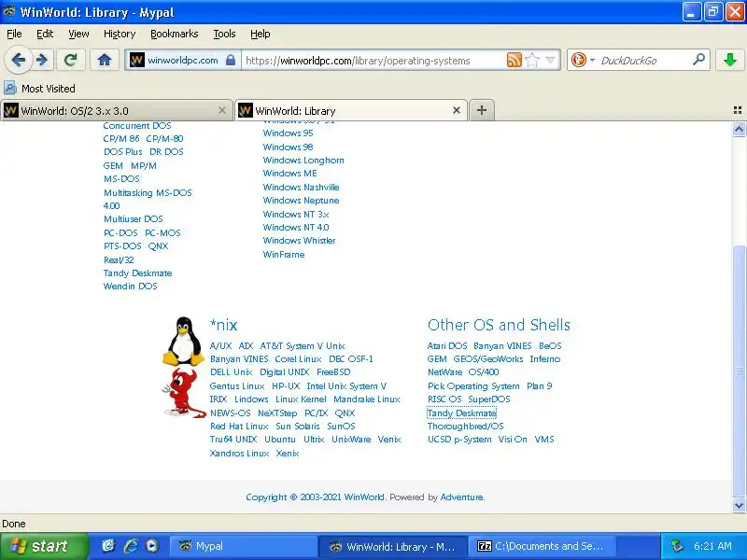Open the Windows Longhorn link

303,161
